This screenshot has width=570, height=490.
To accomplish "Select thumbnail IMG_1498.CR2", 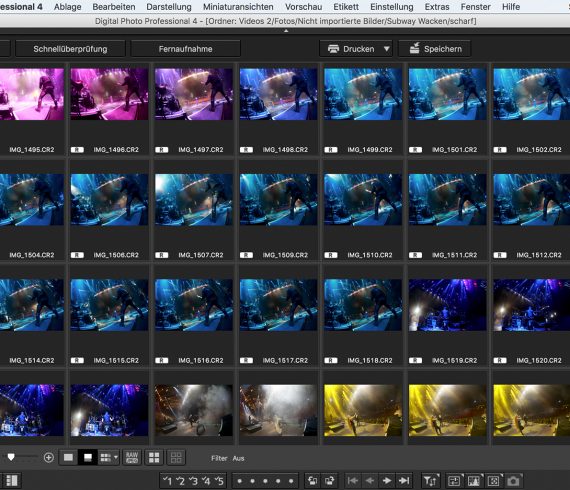I will coord(278,94).
